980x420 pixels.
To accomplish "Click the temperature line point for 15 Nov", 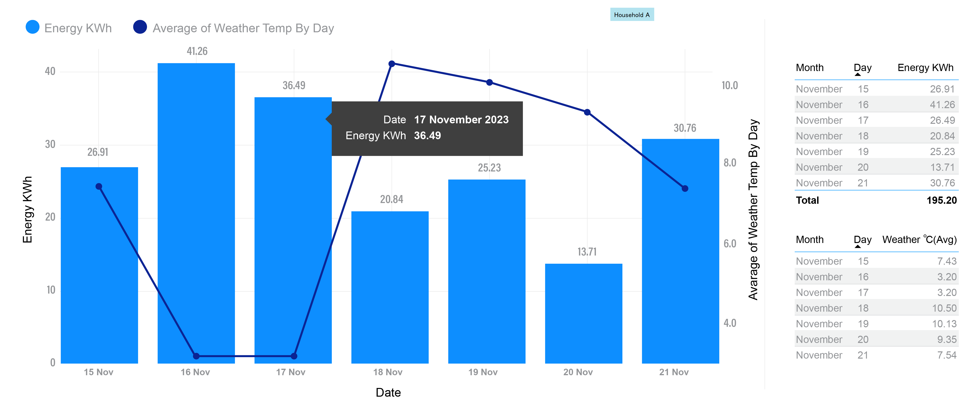I will pos(99,187).
